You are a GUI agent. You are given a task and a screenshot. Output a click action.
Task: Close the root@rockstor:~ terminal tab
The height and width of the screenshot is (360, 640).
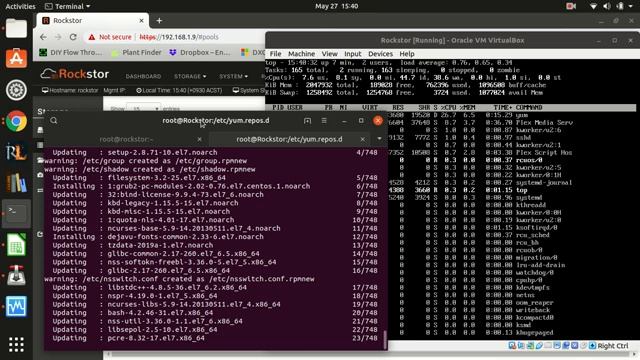tap(199, 139)
